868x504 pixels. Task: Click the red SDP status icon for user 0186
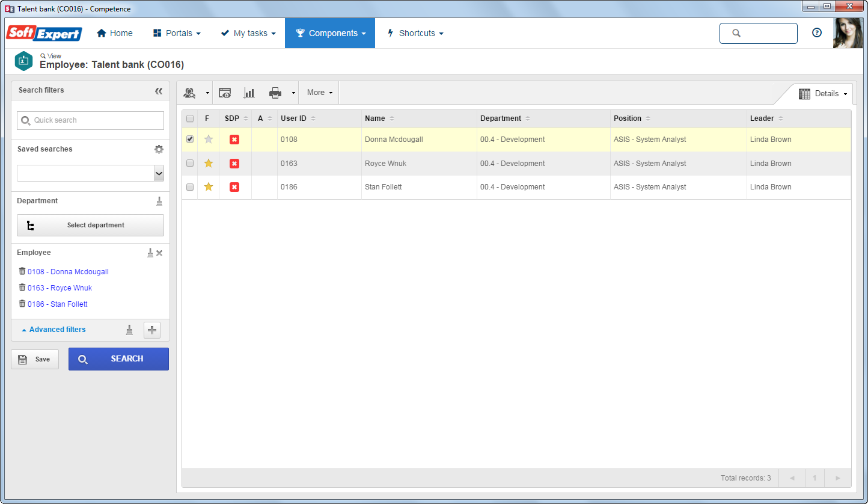coord(234,187)
